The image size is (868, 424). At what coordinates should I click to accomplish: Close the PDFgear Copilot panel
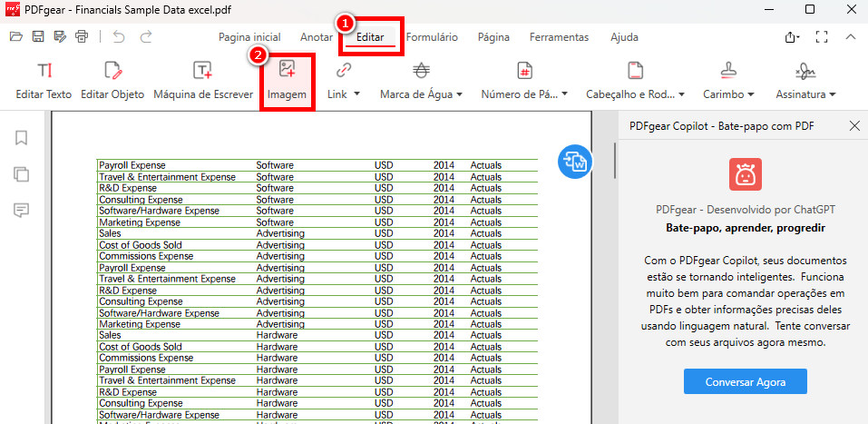(853, 126)
